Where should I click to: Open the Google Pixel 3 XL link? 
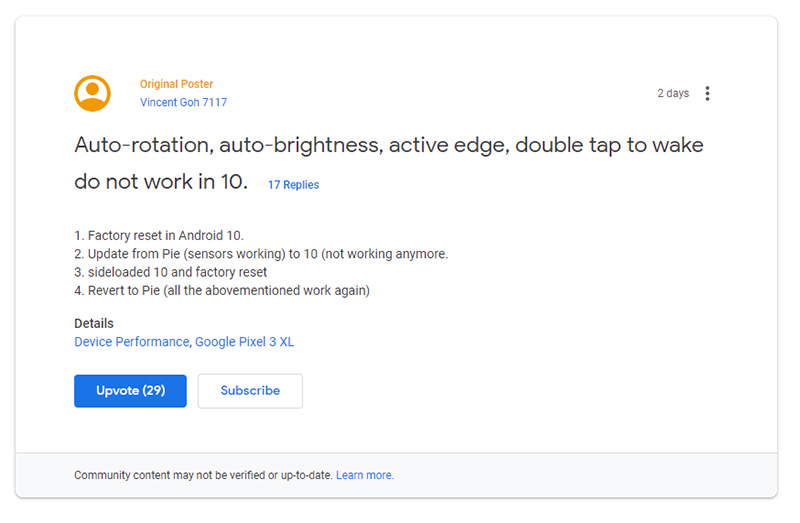[244, 342]
